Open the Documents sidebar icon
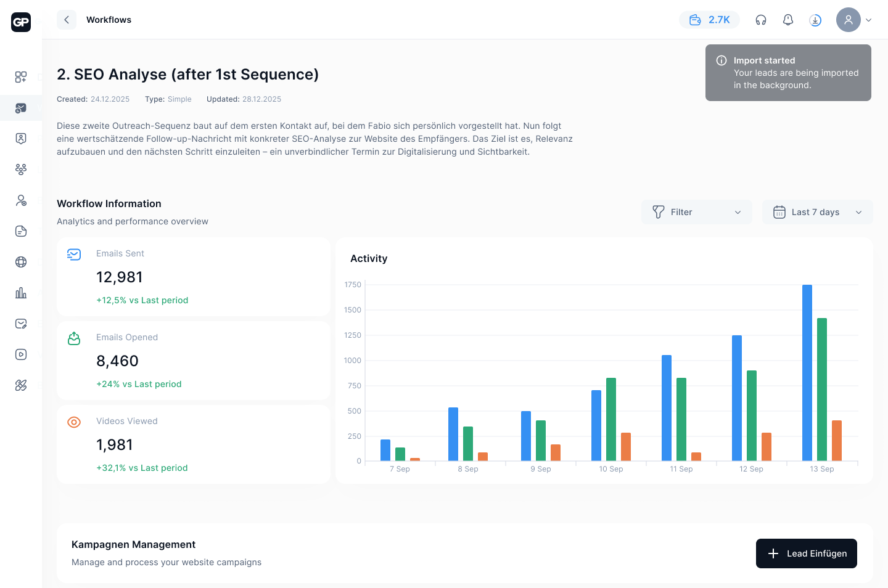Screen dimensions: 888x588 (20, 231)
